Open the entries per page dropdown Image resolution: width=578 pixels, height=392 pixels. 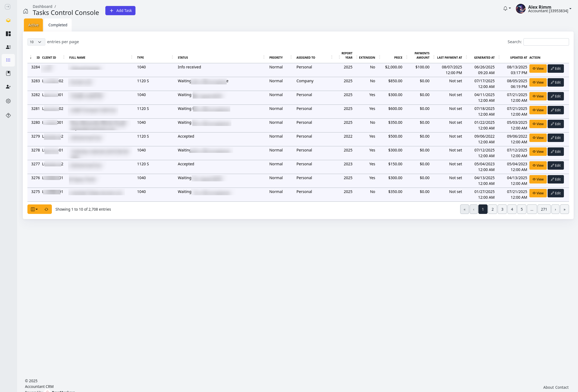(x=36, y=42)
